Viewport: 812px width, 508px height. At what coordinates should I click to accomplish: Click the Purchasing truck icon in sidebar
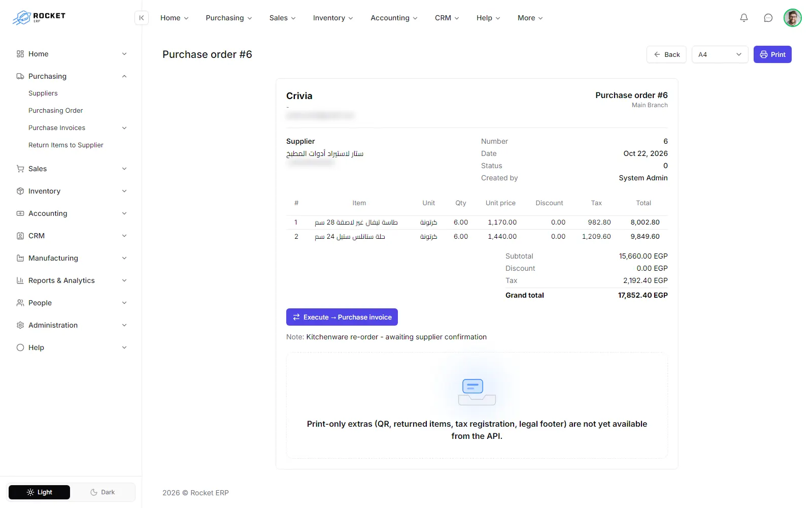click(20, 76)
